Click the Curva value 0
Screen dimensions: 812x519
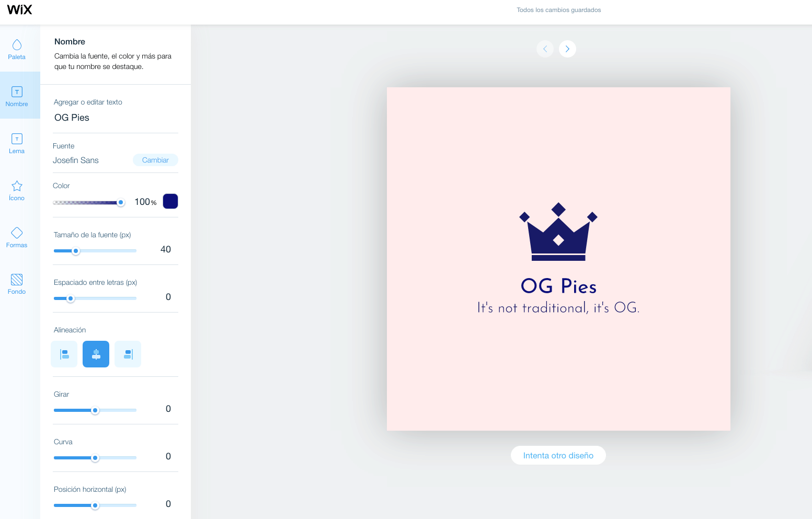[x=168, y=456]
